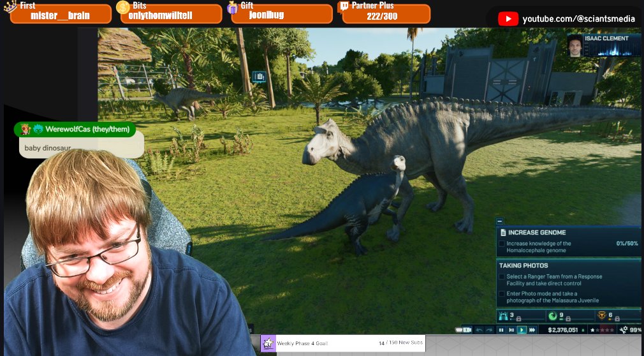
Task: Pause the game simulation
Action: (x=501, y=330)
